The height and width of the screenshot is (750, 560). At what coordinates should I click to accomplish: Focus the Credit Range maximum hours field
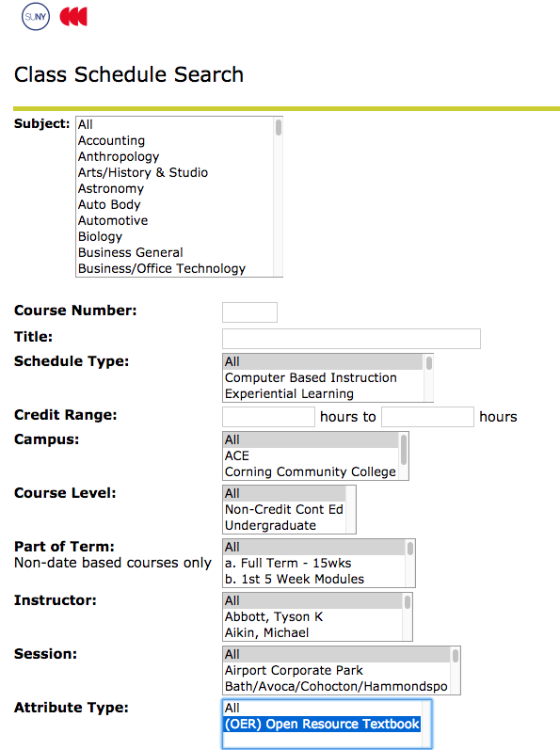(427, 417)
